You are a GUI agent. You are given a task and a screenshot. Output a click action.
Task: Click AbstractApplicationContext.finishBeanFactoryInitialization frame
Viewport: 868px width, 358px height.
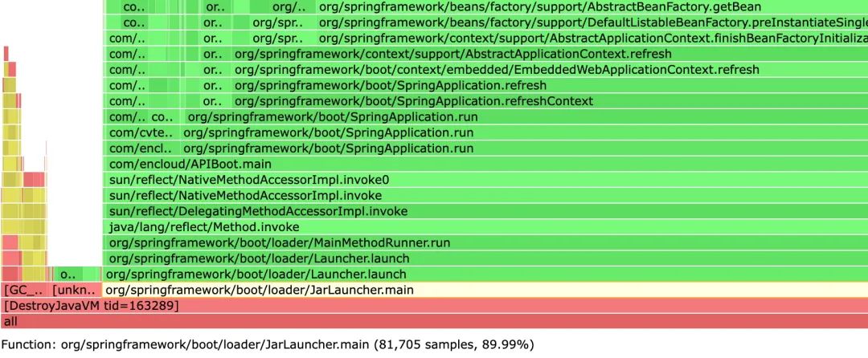tap(592, 39)
